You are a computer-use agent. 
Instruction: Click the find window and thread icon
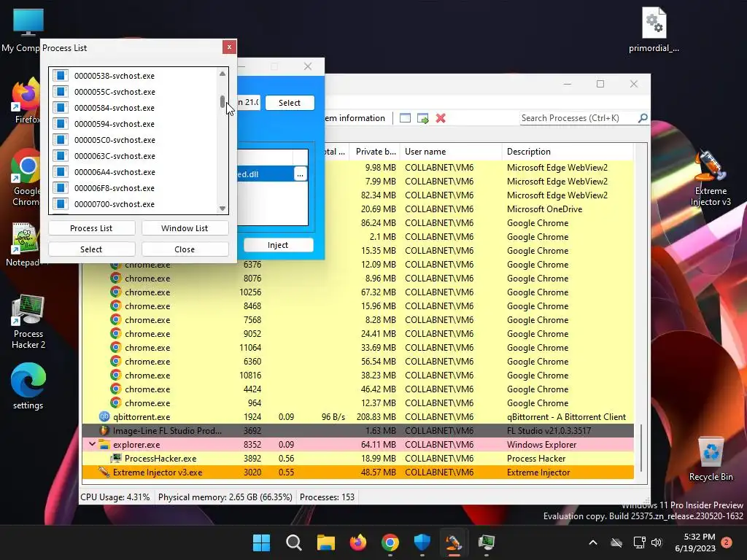[x=422, y=118]
